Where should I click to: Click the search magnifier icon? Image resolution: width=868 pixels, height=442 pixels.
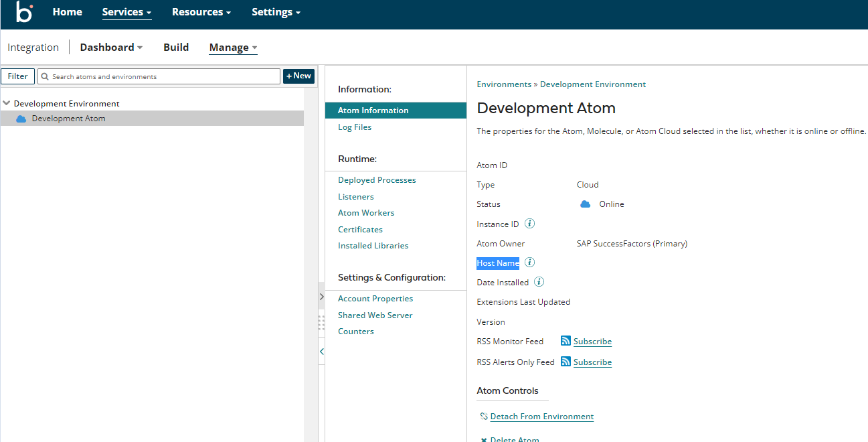45,76
